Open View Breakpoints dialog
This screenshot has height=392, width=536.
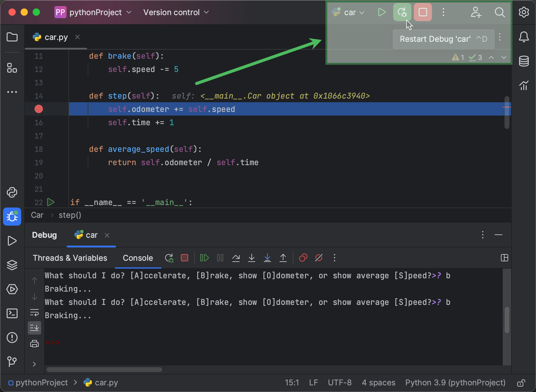[303, 258]
